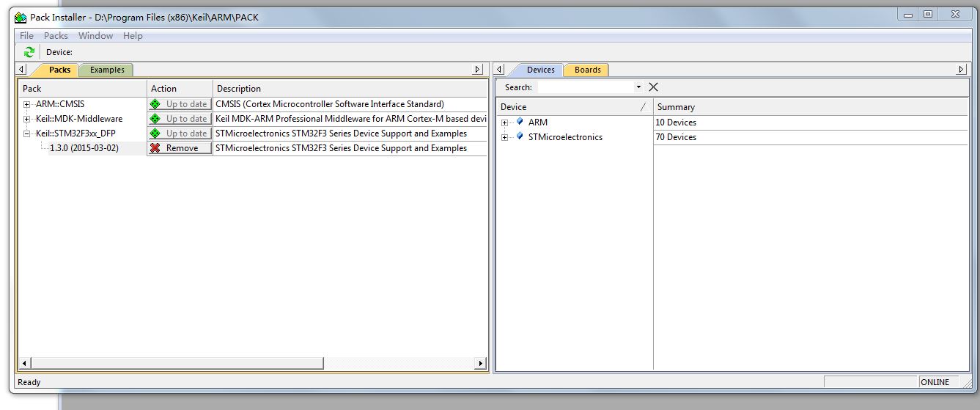Clear the device search with the X icon
The width and height of the screenshot is (980, 410).
click(x=653, y=87)
